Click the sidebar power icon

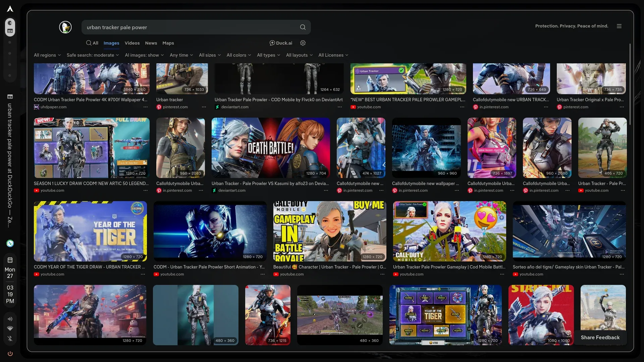[10, 354]
